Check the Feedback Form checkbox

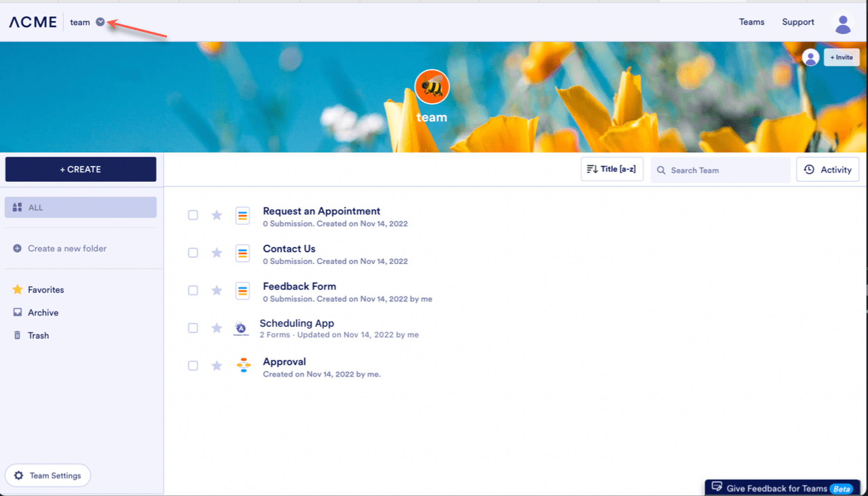193,290
